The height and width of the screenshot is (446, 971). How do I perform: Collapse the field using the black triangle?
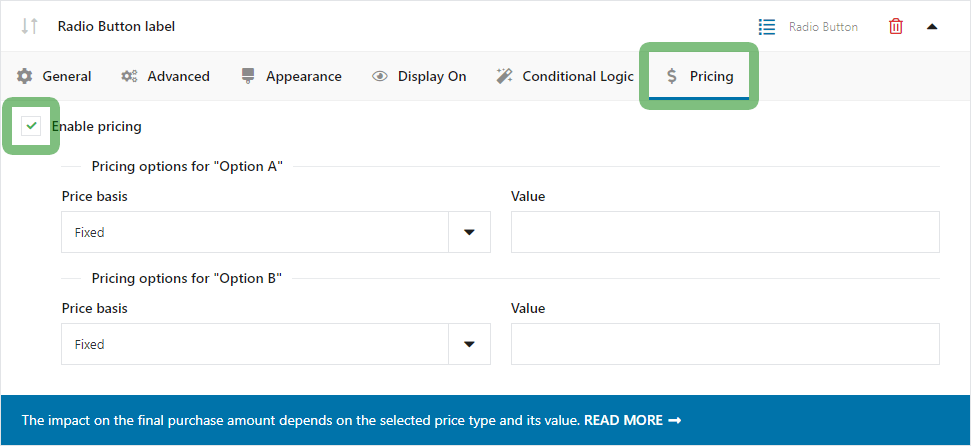pos(932,27)
